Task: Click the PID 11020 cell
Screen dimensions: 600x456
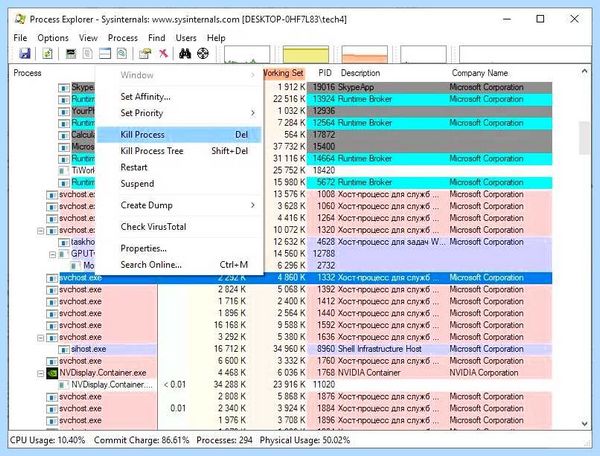Action: [324, 384]
